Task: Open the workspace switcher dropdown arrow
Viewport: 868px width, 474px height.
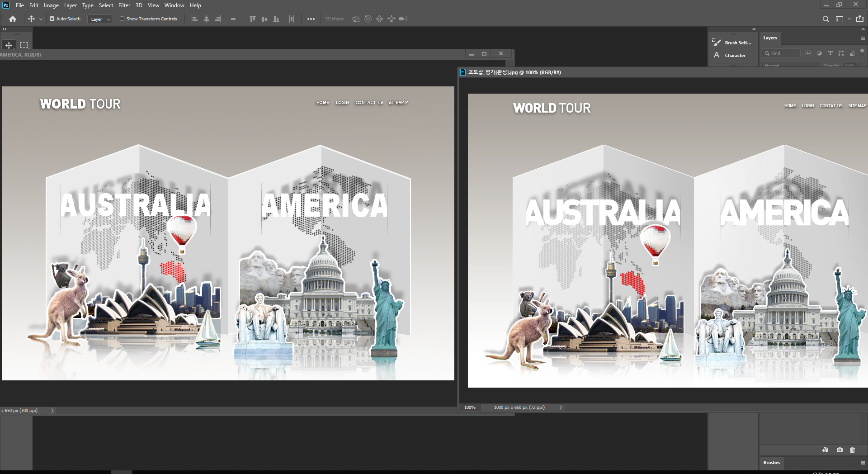Action: click(849, 19)
